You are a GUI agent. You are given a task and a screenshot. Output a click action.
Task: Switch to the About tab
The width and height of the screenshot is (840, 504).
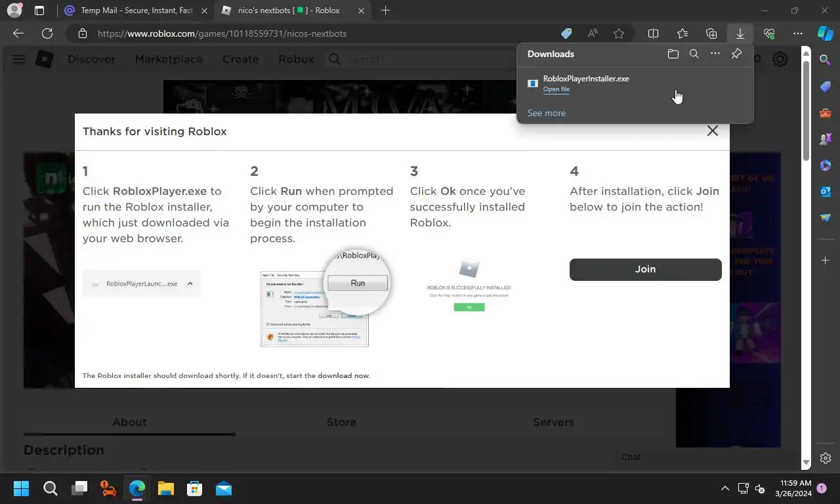tap(129, 422)
